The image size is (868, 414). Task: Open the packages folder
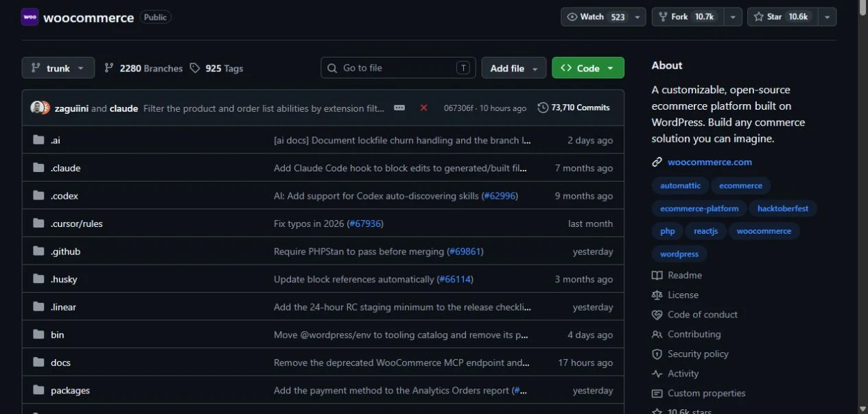click(x=71, y=391)
